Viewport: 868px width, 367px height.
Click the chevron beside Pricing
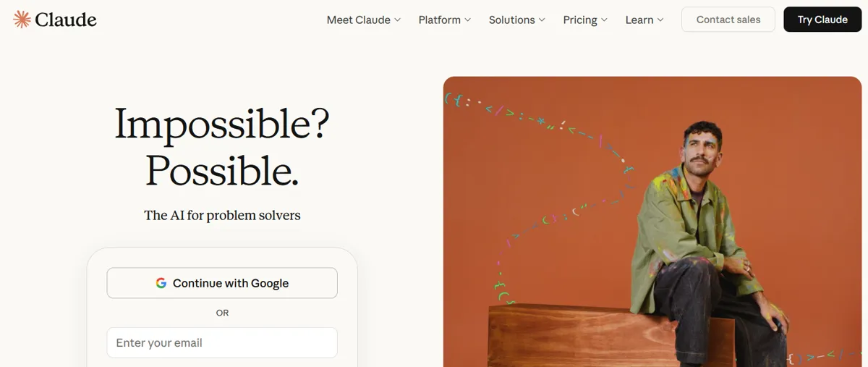click(604, 20)
